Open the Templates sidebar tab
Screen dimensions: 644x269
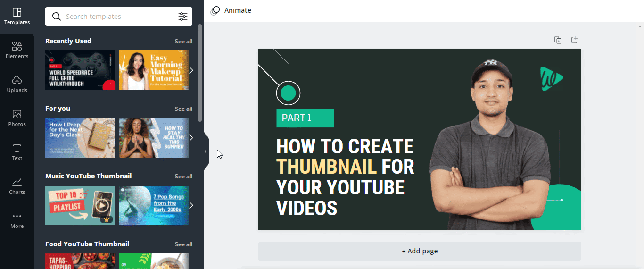pyautogui.click(x=17, y=17)
